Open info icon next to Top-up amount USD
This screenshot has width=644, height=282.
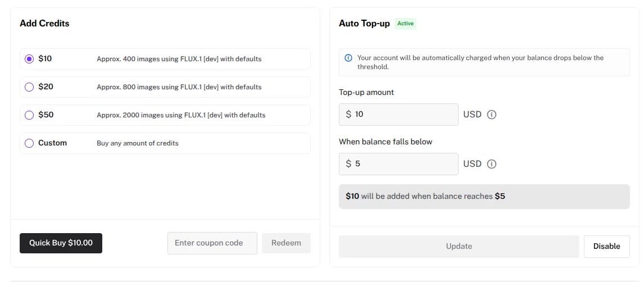492,115
